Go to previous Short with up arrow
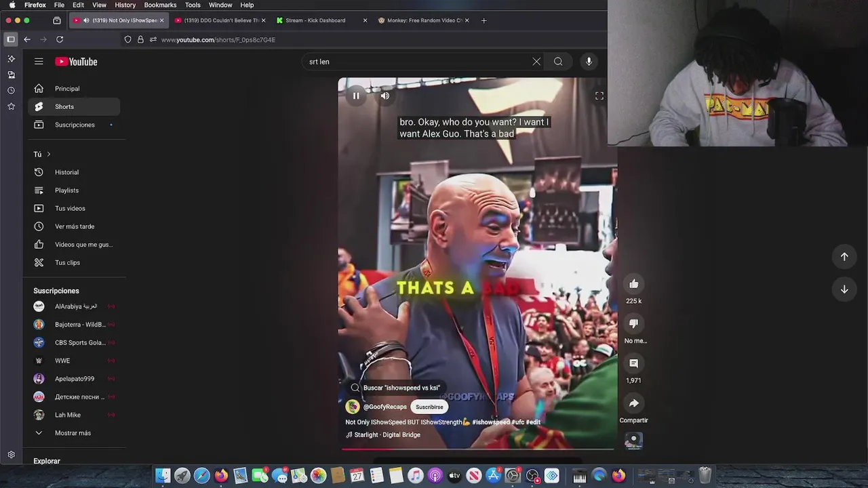 click(844, 257)
